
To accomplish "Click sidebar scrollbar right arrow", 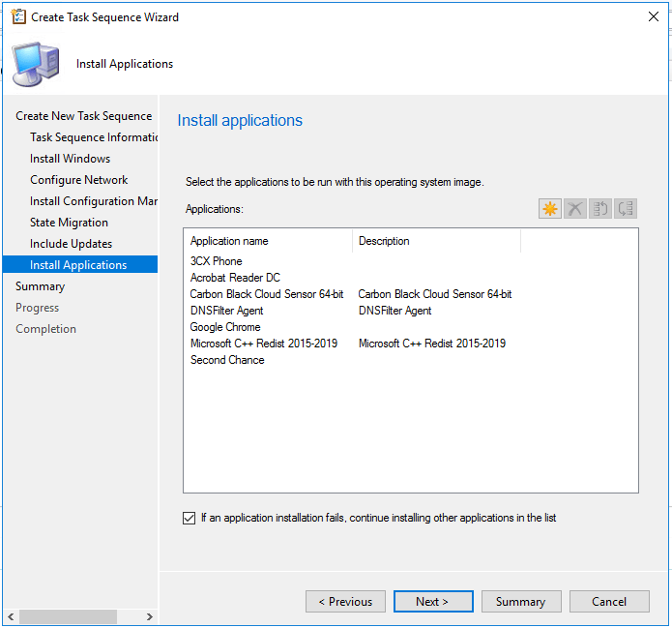I will [x=150, y=616].
